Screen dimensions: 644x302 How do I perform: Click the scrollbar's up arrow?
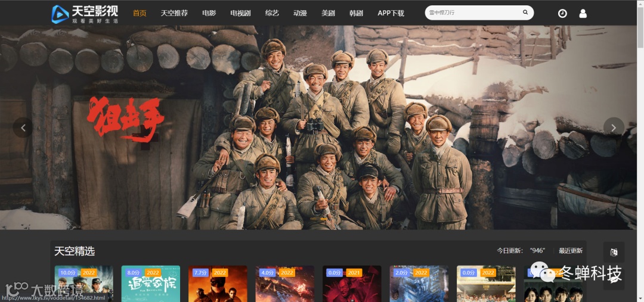point(640,3)
